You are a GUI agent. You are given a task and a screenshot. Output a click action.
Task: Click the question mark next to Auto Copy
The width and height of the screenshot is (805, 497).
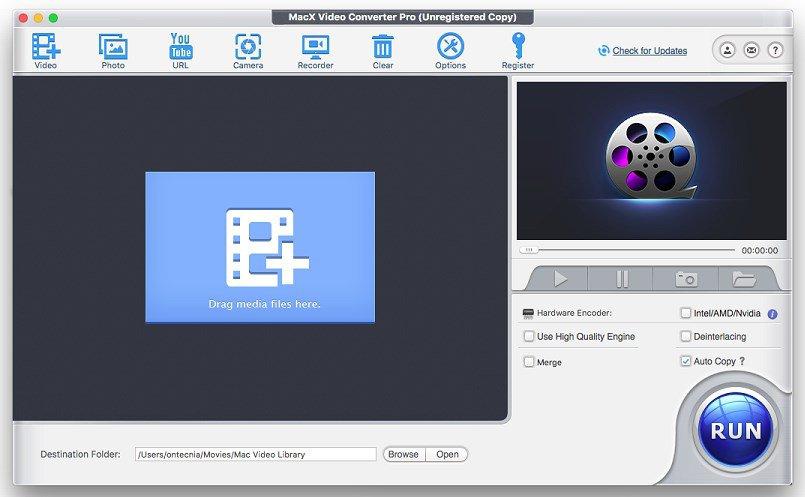pos(742,361)
